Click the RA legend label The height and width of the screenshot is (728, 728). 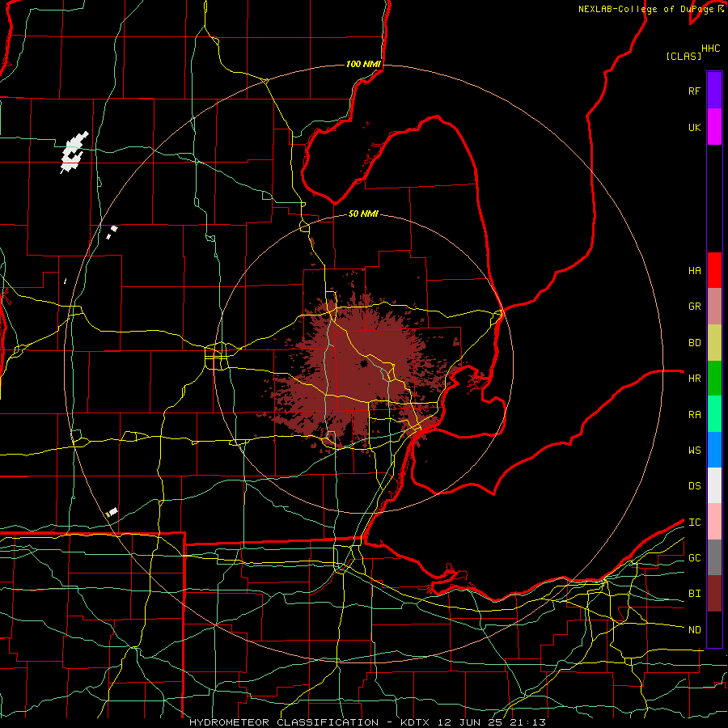click(x=694, y=415)
